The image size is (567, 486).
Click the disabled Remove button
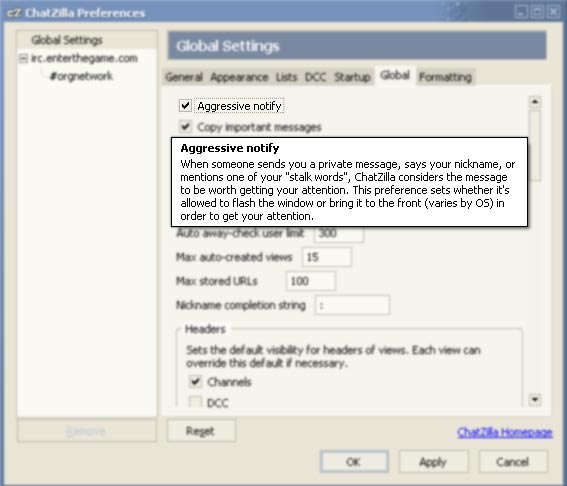click(x=87, y=431)
